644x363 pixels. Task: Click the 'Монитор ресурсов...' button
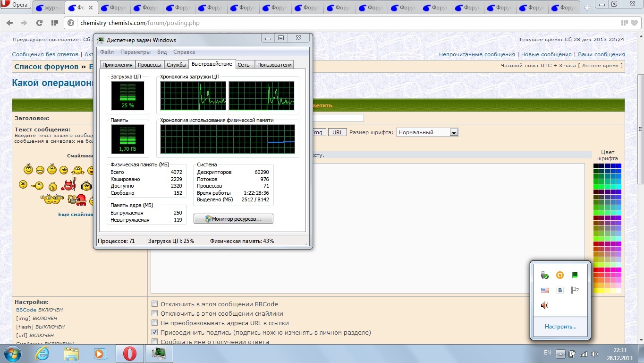[233, 219]
